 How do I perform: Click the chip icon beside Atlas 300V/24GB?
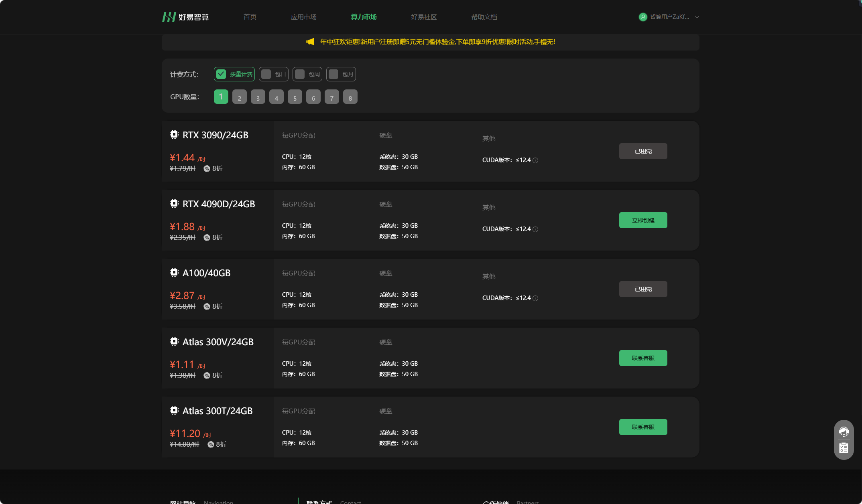point(174,342)
